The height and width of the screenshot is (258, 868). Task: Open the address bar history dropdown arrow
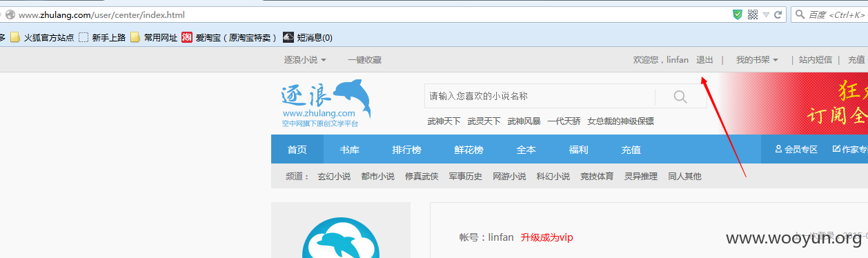click(765, 14)
